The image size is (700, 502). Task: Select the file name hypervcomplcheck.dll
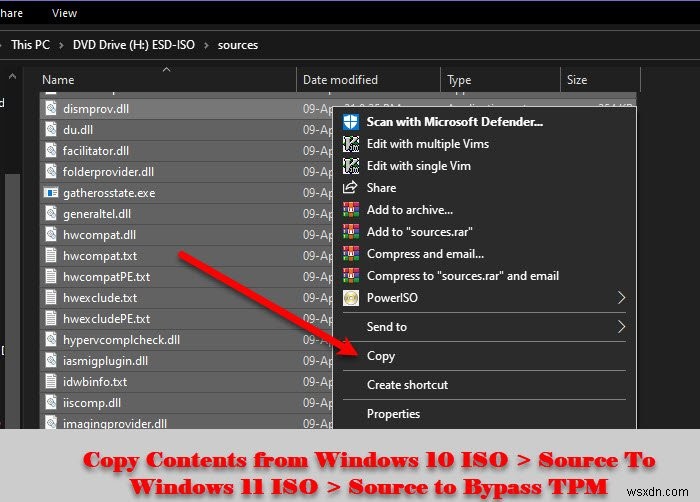121,339
